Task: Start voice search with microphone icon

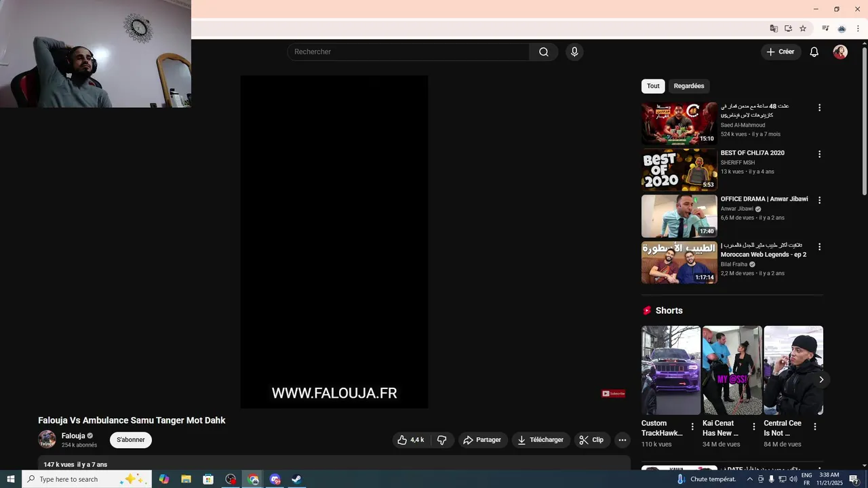Action: coord(574,52)
